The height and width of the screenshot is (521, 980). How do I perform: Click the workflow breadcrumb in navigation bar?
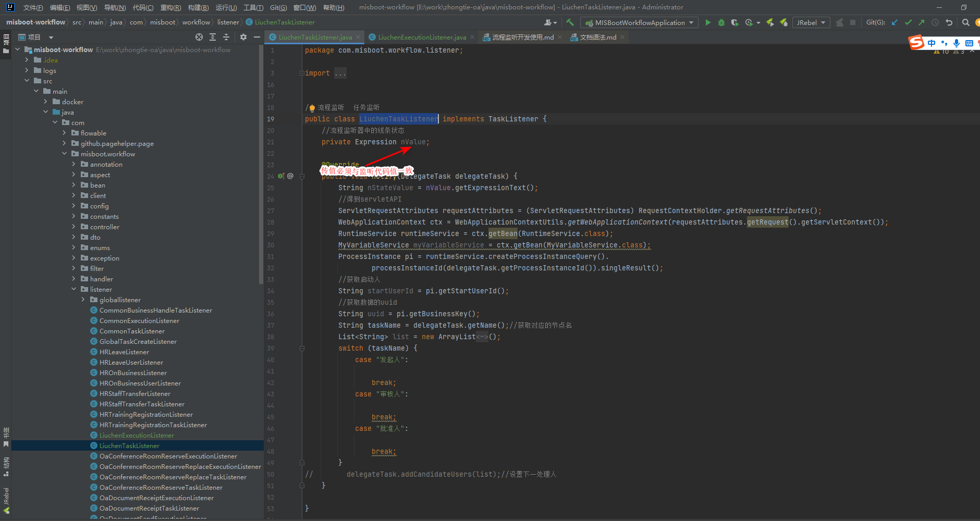[x=196, y=22]
